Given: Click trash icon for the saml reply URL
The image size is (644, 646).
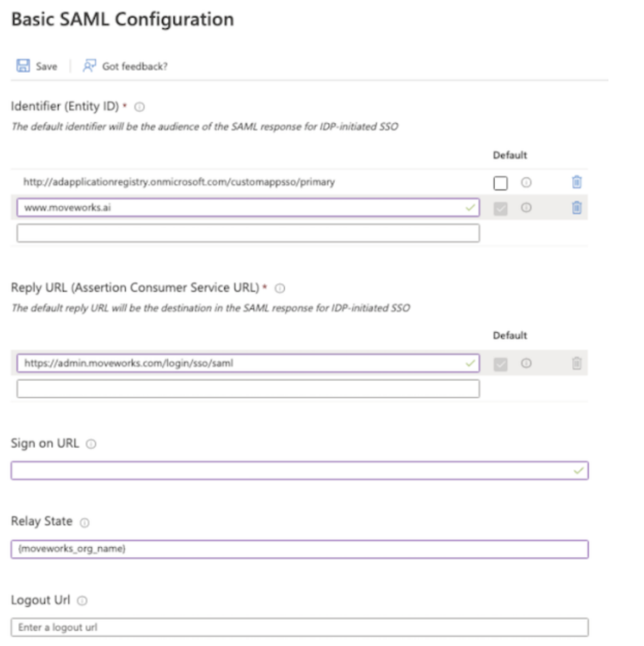Looking at the screenshot, I should [x=576, y=363].
